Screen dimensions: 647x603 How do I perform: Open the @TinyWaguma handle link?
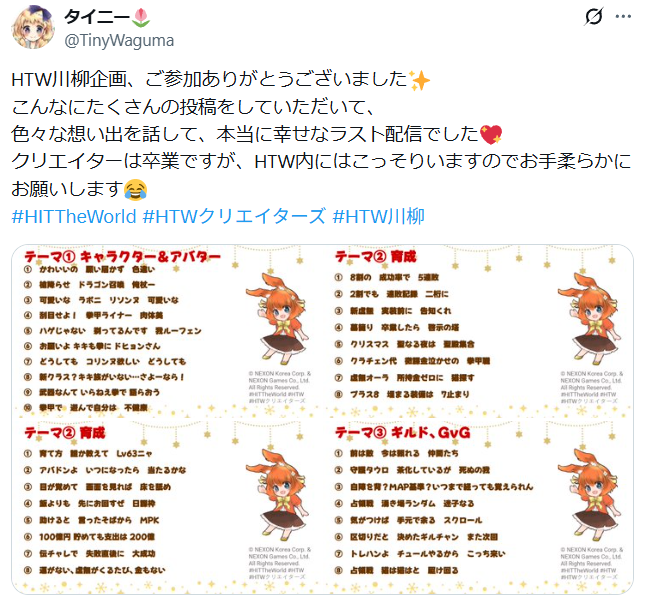[x=119, y=40]
